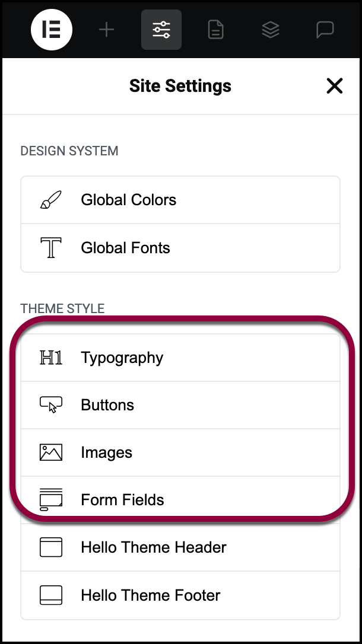Open the page document icon
This screenshot has width=362, height=644.
click(x=216, y=30)
